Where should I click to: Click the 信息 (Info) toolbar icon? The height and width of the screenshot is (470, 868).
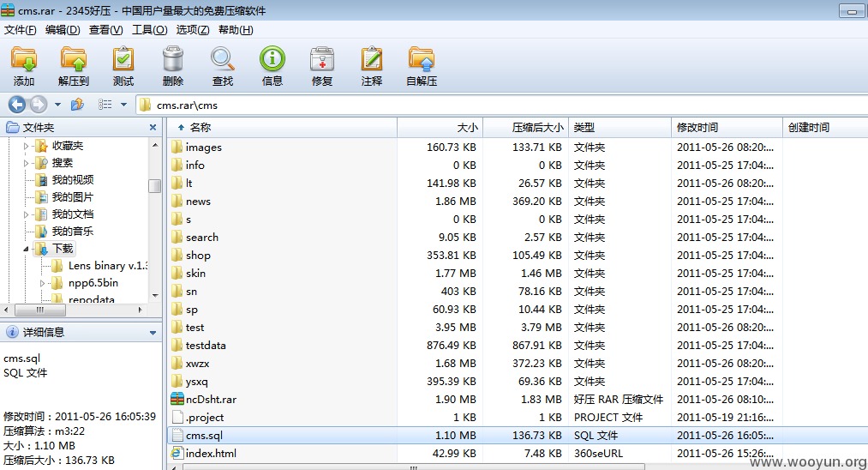pyautogui.click(x=272, y=58)
